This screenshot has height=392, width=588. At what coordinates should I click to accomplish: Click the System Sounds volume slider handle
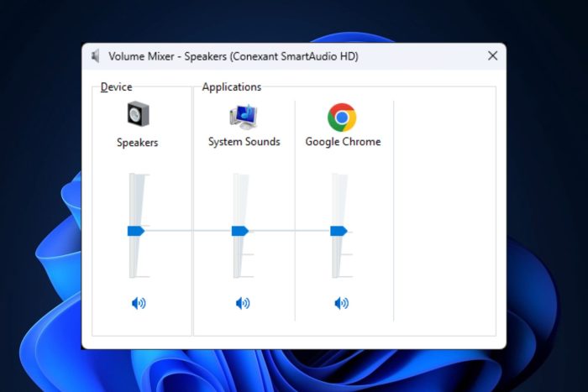click(240, 231)
